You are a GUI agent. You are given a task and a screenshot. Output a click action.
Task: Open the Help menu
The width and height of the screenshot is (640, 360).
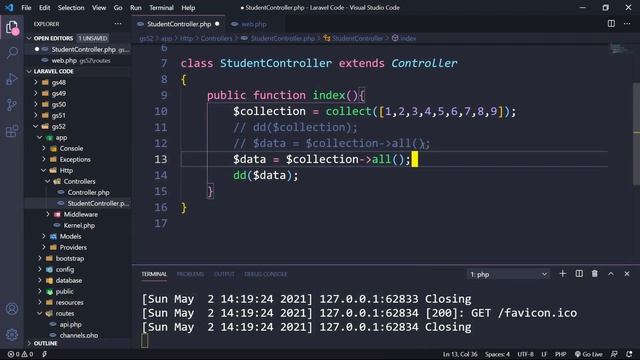[x=188, y=7]
